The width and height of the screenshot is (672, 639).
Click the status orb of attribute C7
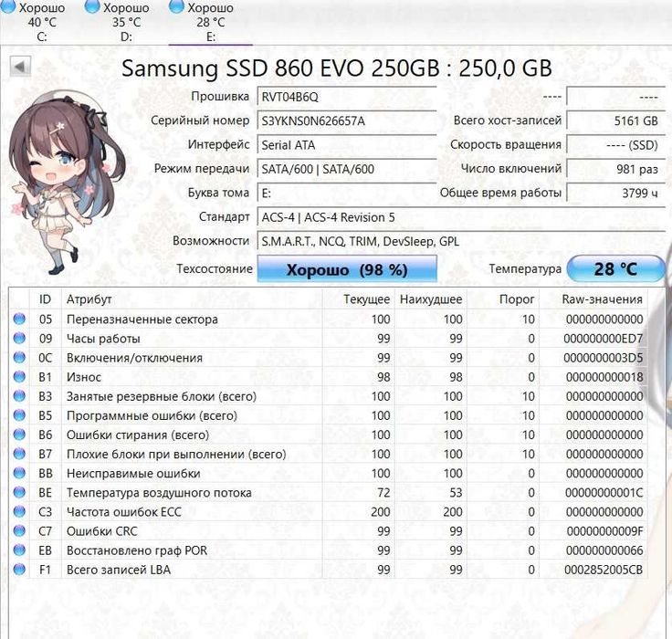(x=19, y=531)
